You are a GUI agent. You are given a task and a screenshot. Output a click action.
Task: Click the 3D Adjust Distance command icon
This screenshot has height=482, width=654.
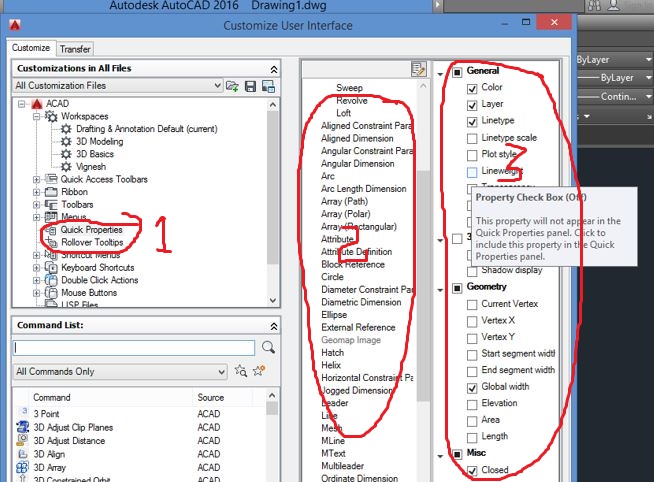[x=23, y=440]
